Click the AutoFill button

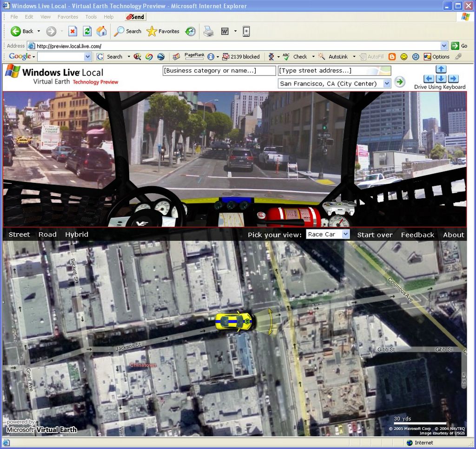click(371, 57)
